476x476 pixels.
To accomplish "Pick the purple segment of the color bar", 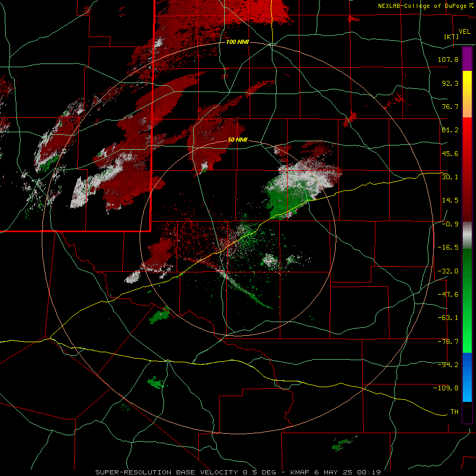I will (467, 59).
